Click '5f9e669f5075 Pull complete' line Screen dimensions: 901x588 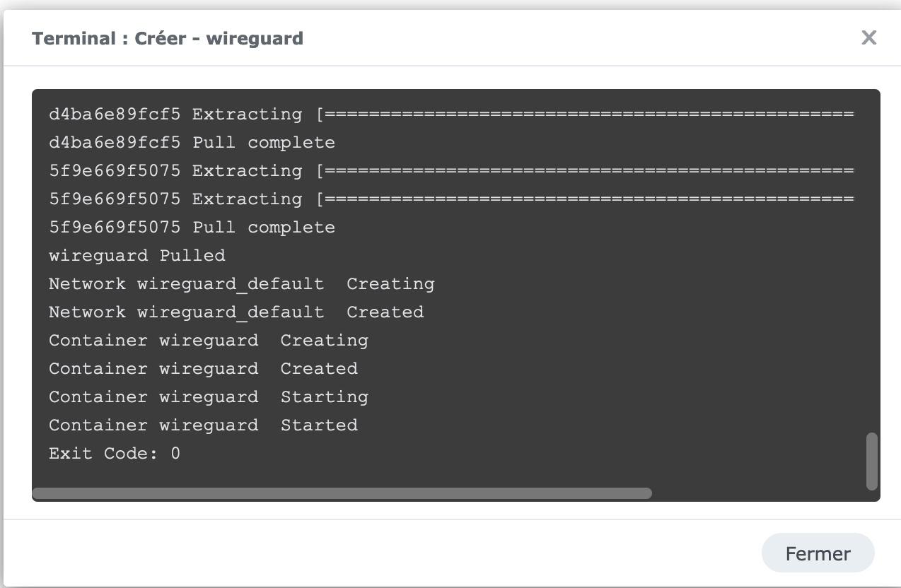[192, 228]
